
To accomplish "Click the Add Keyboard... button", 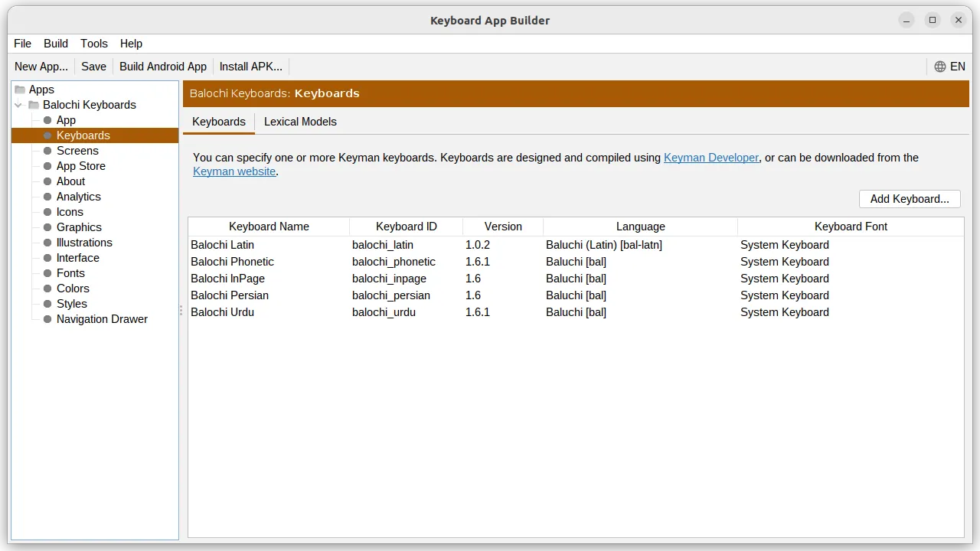I will click(910, 199).
